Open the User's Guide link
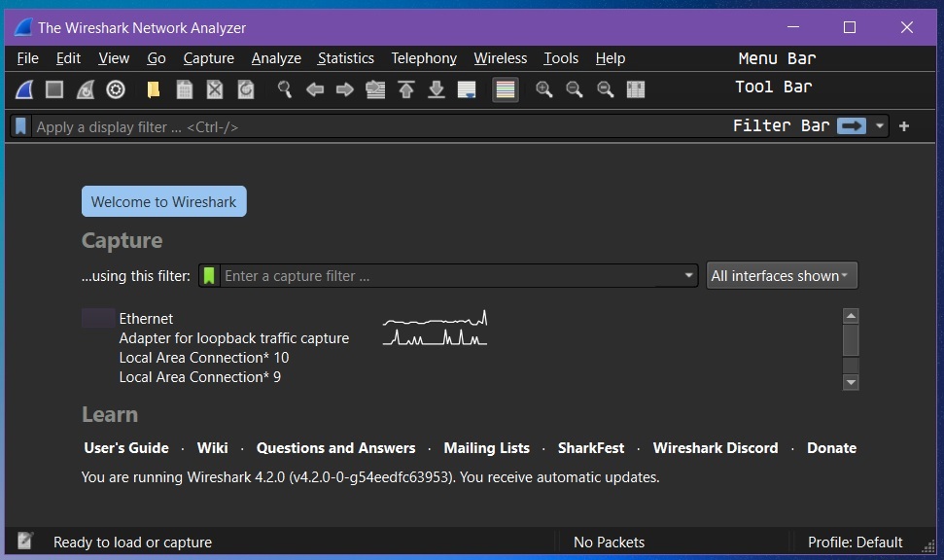Screen dimensions: 944x560 point(126,448)
